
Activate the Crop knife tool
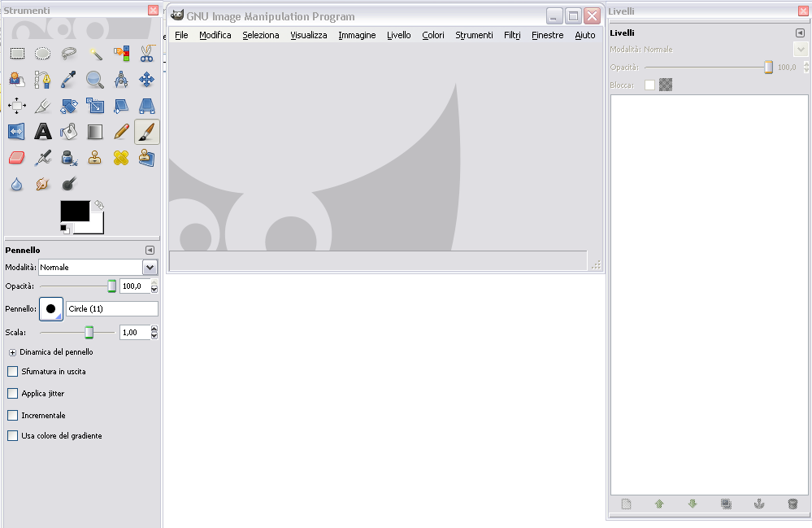pyautogui.click(x=42, y=106)
